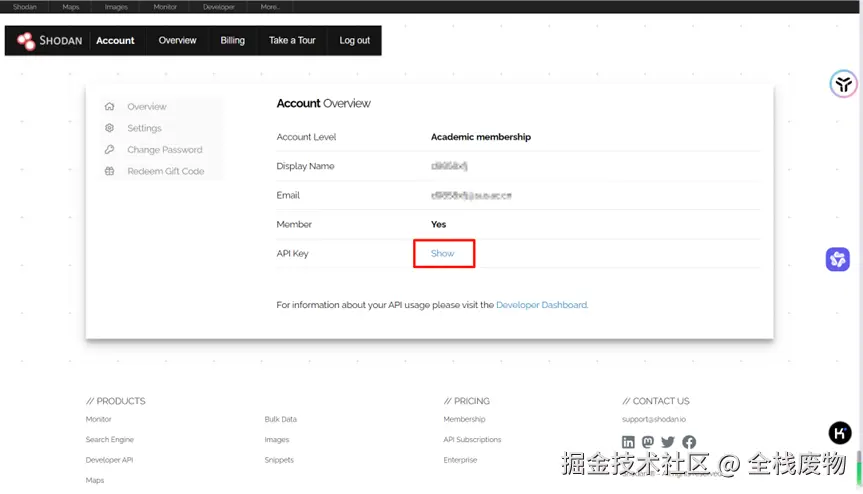
Task: Open Redeem Gift Code in the sidebar
Action: pyautogui.click(x=166, y=171)
